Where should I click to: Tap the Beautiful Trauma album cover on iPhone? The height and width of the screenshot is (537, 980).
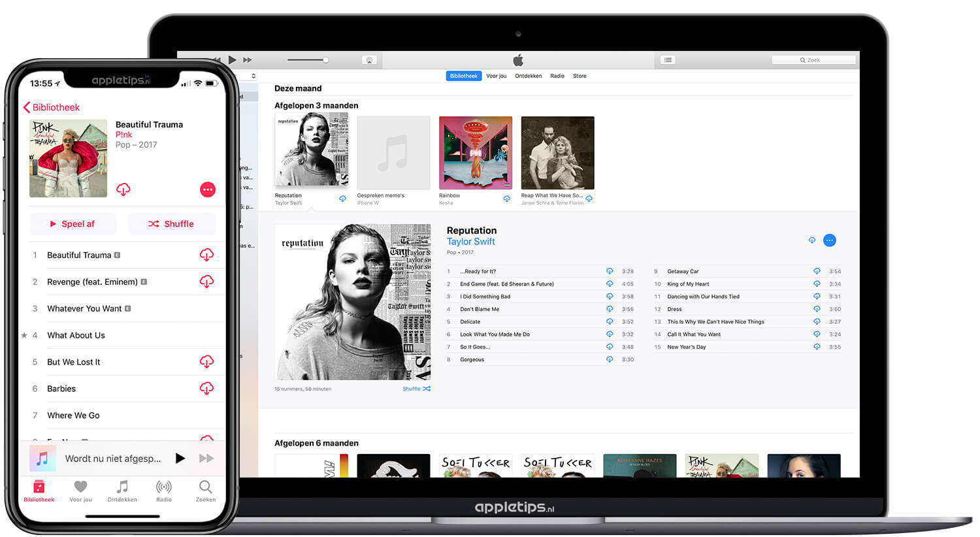[69, 158]
